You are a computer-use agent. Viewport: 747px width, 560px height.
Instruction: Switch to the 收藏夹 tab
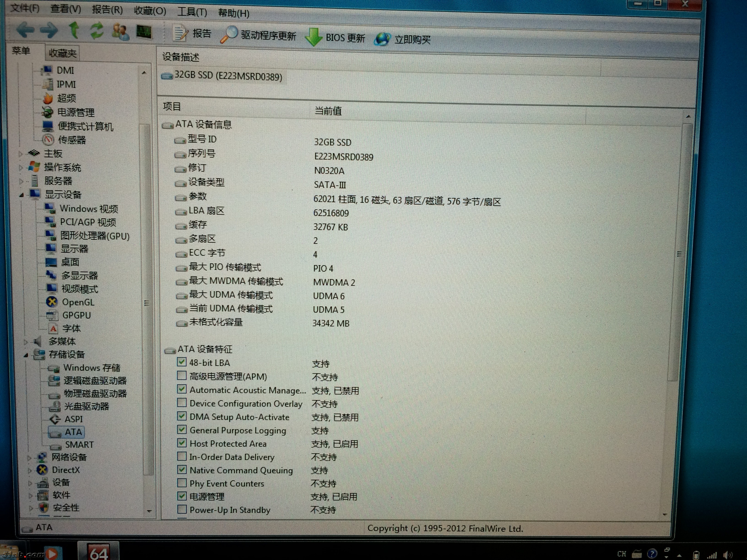pyautogui.click(x=62, y=53)
